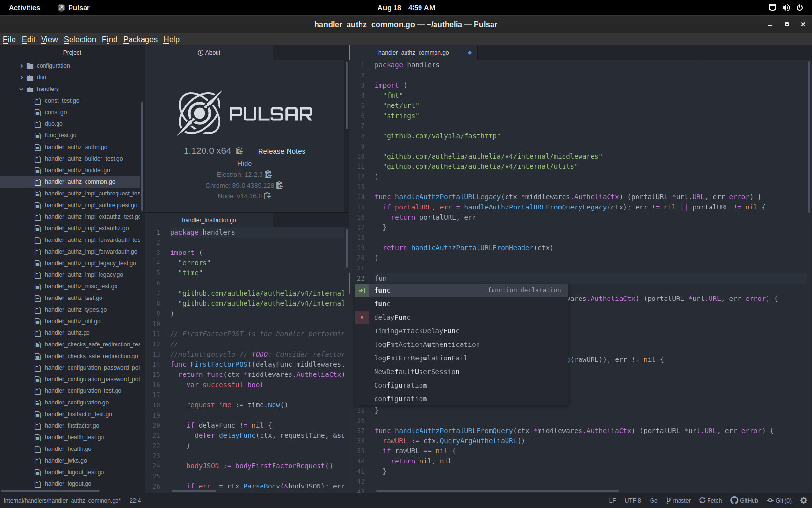Open power menu in top bar
Viewport: 812px width, 508px height.
800,8
